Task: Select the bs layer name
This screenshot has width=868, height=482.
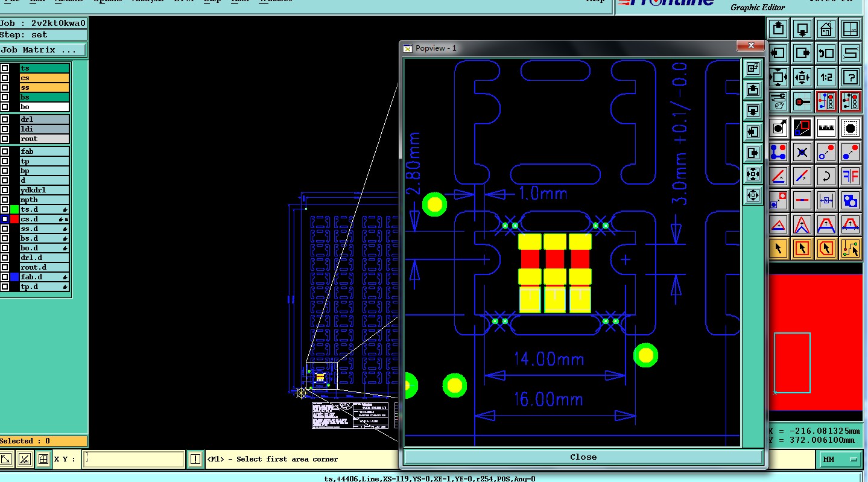Action: [x=45, y=97]
